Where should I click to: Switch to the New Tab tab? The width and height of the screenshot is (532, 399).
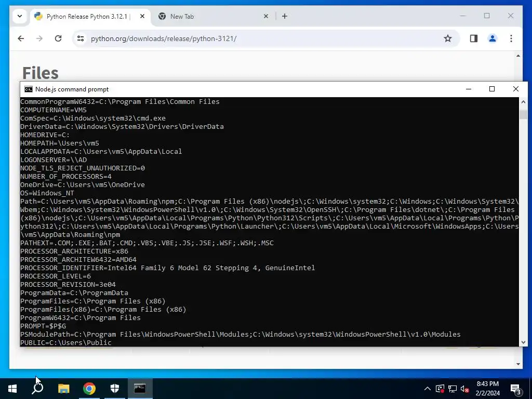[214, 16]
